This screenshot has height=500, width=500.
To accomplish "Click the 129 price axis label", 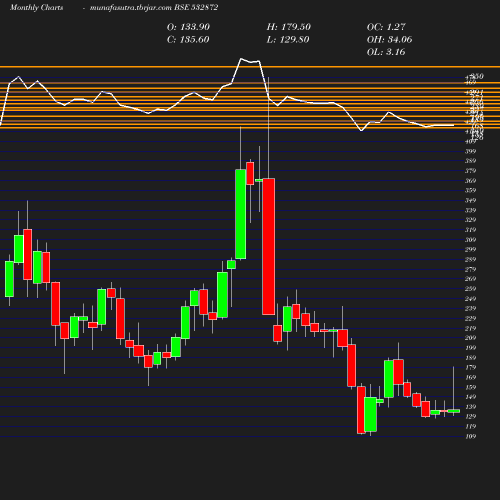I will tap(470, 416).
